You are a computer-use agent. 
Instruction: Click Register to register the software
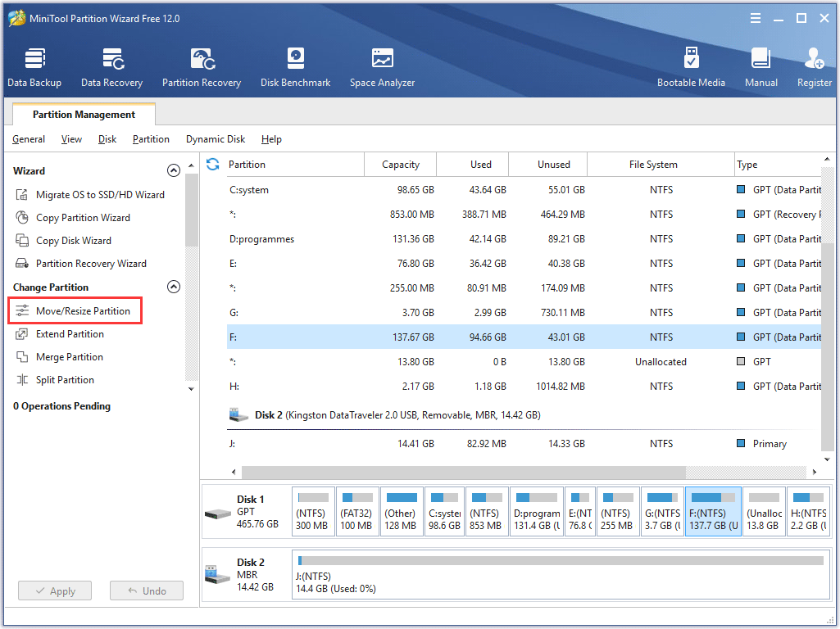click(814, 66)
